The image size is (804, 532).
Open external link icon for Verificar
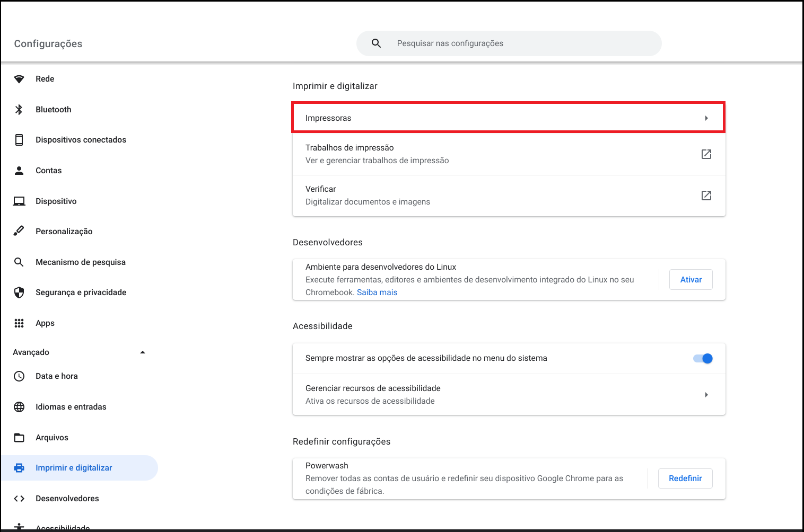click(706, 196)
